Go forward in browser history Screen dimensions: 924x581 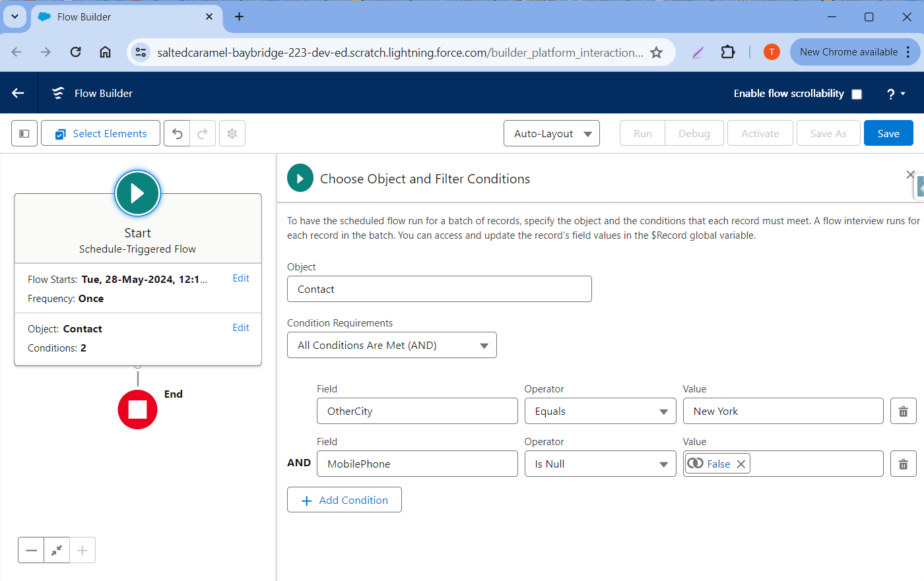click(x=46, y=52)
